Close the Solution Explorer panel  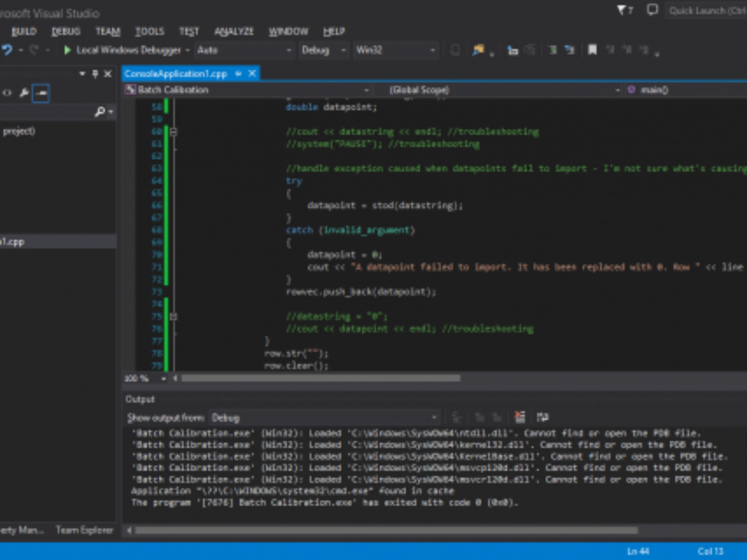pos(108,74)
